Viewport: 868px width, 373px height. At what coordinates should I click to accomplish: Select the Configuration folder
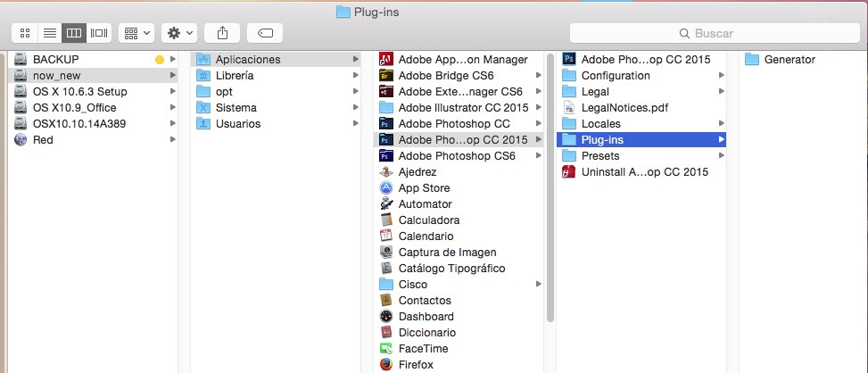click(641, 75)
